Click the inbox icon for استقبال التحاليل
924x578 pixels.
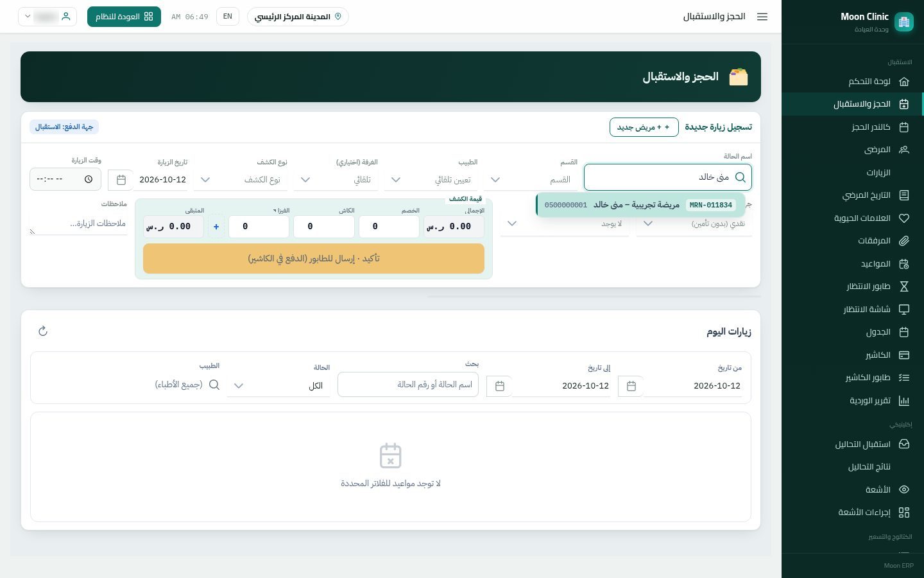tap(904, 444)
